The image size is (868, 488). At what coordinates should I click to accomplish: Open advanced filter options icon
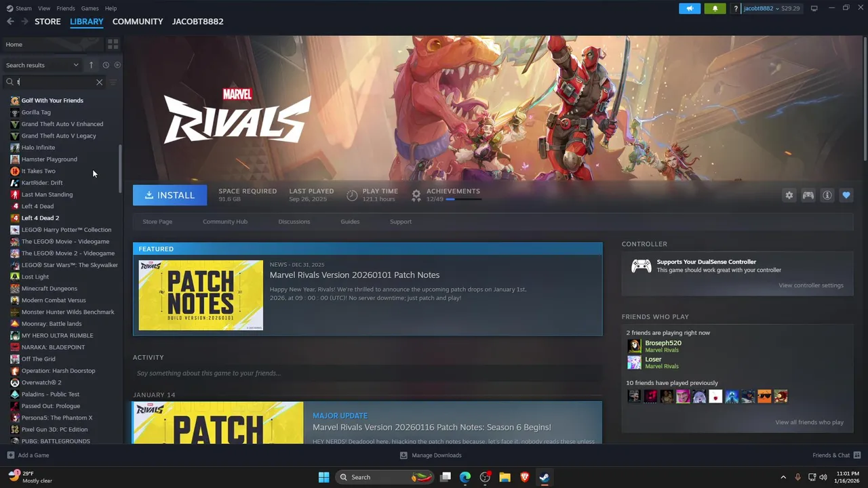[113, 82]
